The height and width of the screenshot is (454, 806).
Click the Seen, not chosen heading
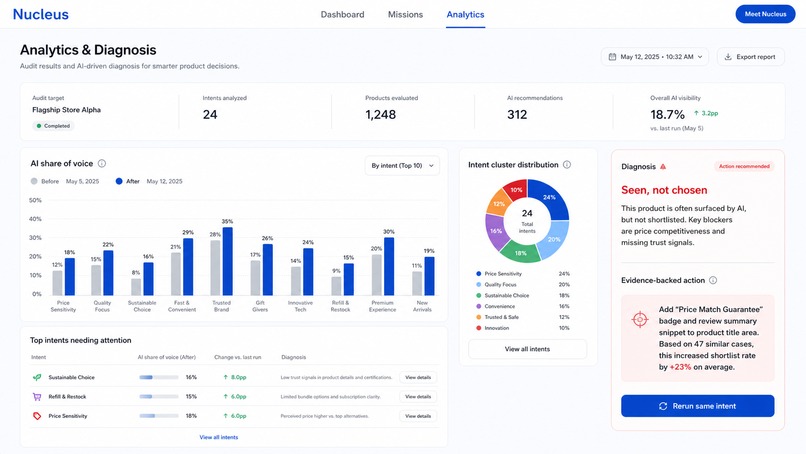664,190
